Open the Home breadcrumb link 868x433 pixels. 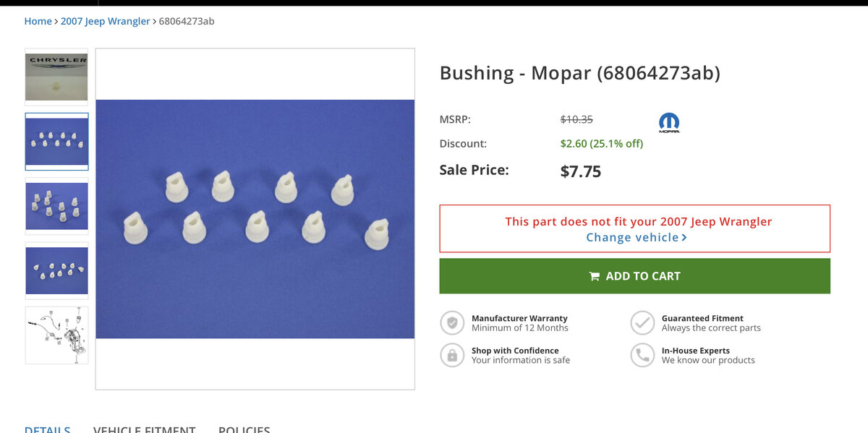(38, 21)
